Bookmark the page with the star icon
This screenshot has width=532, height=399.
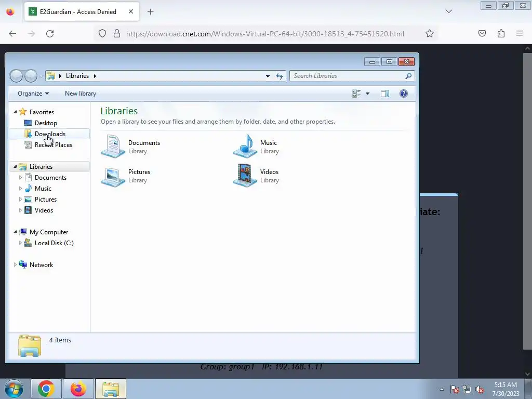pos(430,34)
